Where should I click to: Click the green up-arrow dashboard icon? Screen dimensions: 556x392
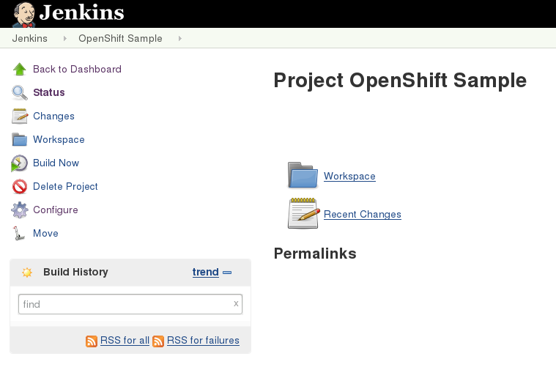tap(20, 69)
